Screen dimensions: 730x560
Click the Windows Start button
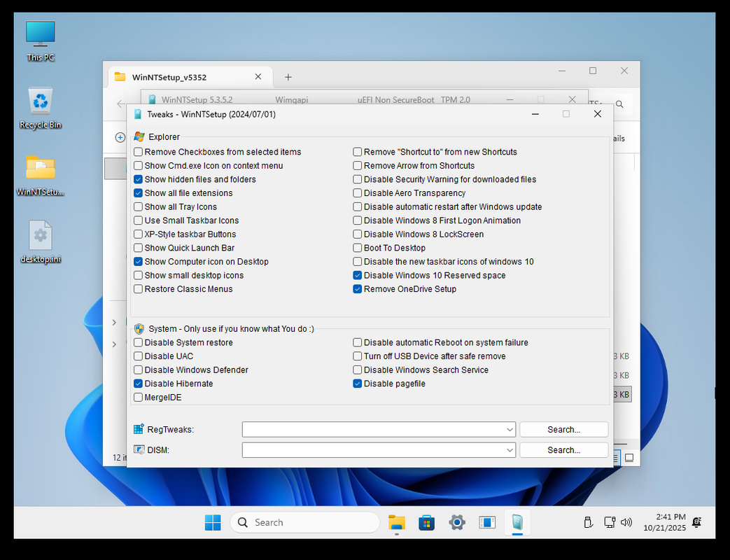(x=213, y=522)
